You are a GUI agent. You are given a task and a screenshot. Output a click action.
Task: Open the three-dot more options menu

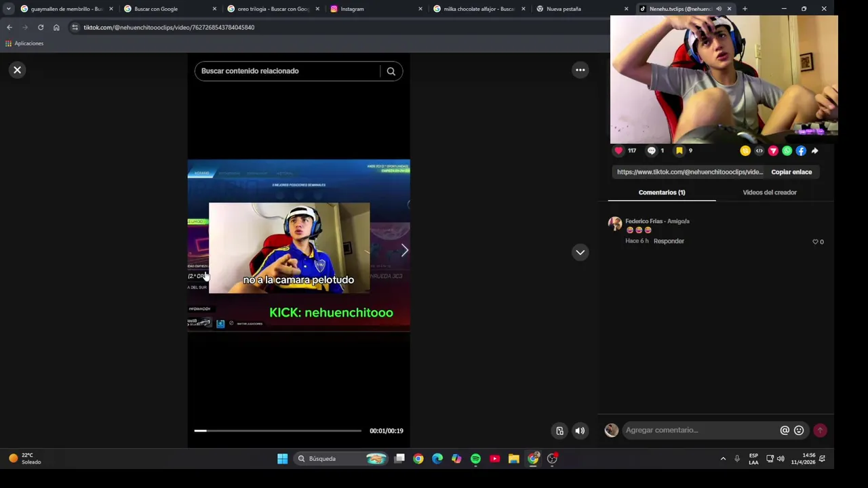click(580, 70)
